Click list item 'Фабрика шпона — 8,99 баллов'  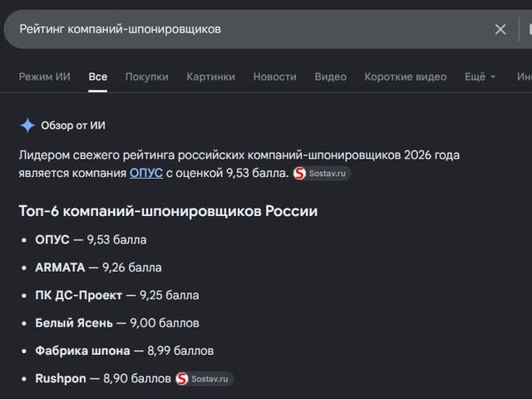tap(125, 351)
